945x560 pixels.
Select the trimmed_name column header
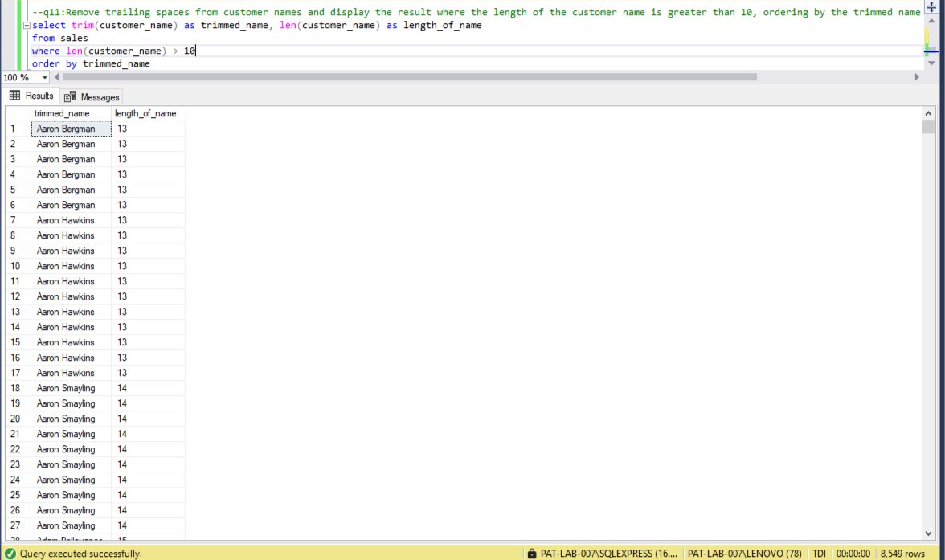[71, 113]
